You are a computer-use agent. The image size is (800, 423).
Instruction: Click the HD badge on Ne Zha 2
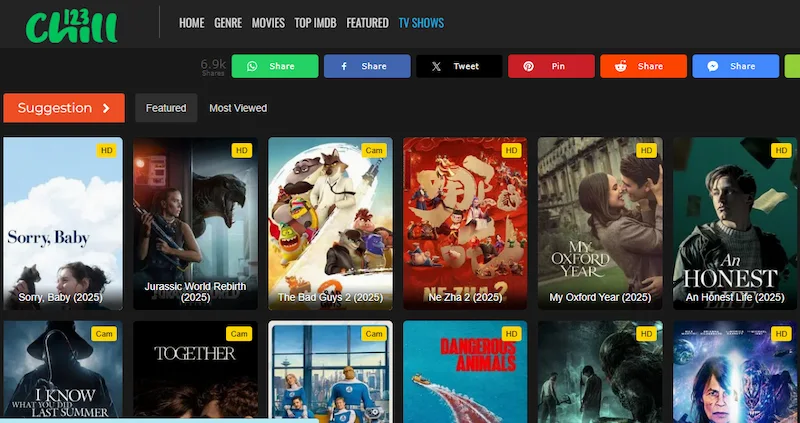click(x=512, y=151)
